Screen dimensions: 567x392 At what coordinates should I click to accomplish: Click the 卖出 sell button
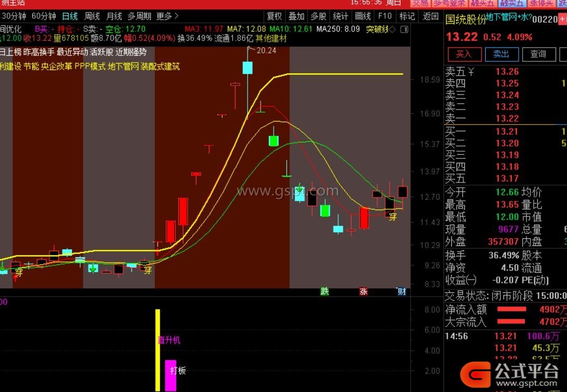point(501,54)
